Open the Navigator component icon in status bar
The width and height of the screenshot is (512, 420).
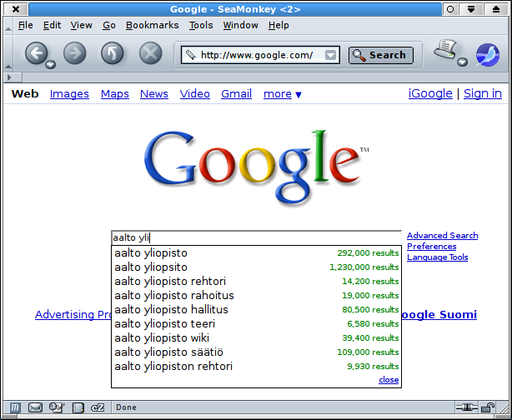click(15, 407)
